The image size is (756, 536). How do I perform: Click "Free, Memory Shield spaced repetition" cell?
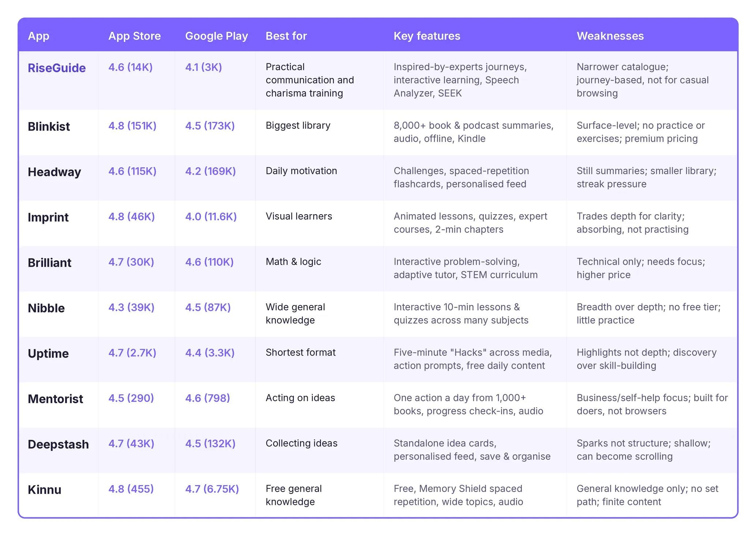(x=458, y=495)
